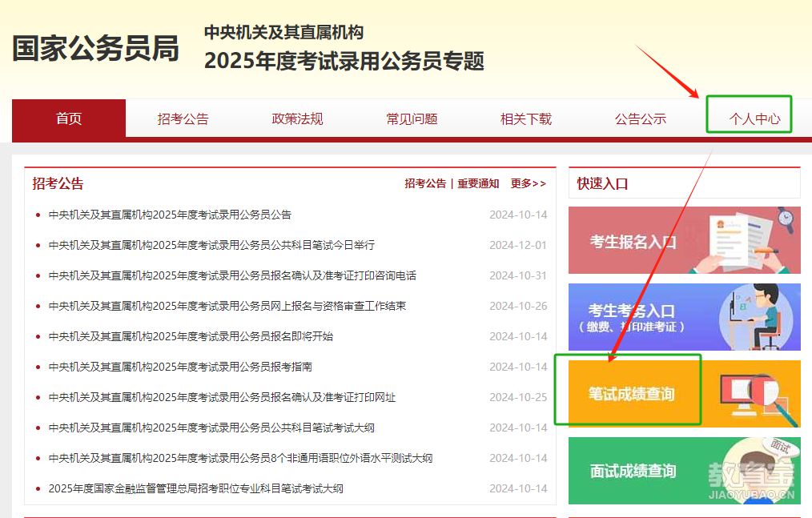812x518 pixels.
Task: Open 公告公示 navigation item
Action: [x=641, y=118]
